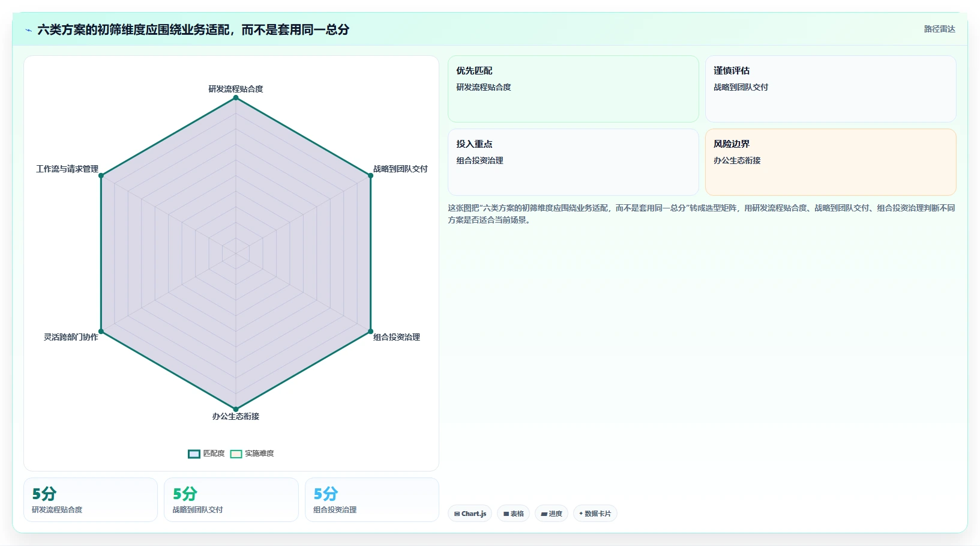Click the radar data point at 研发流程贴合度
The width and height of the screenshot is (980, 546).
(236, 98)
